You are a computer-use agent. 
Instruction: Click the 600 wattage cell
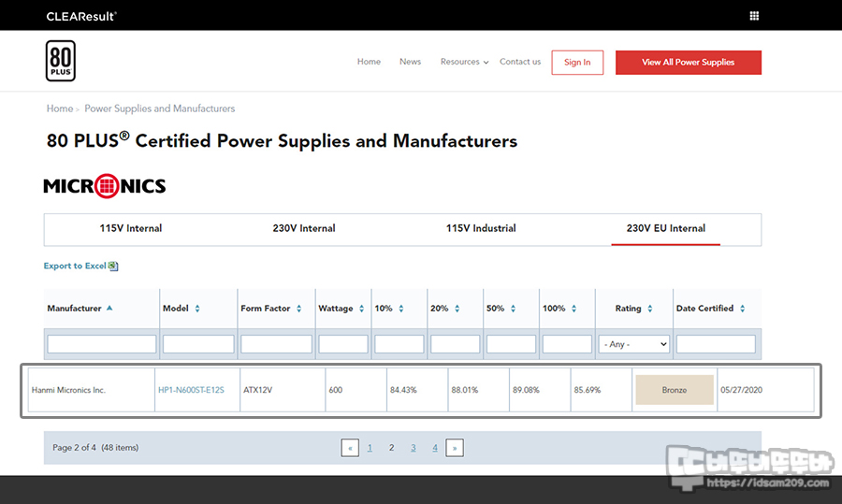click(356, 390)
